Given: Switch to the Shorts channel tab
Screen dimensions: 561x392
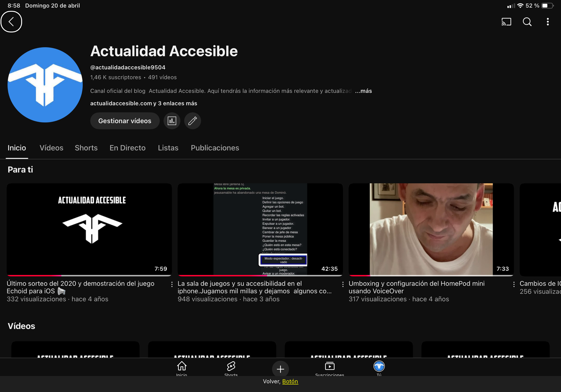Looking at the screenshot, I should click(86, 148).
